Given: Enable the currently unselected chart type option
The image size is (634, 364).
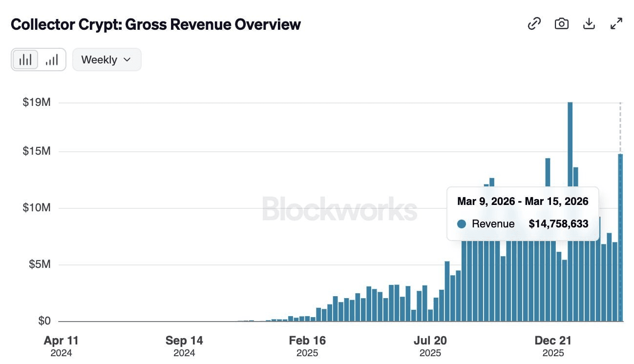Looking at the screenshot, I should pyautogui.click(x=52, y=59).
